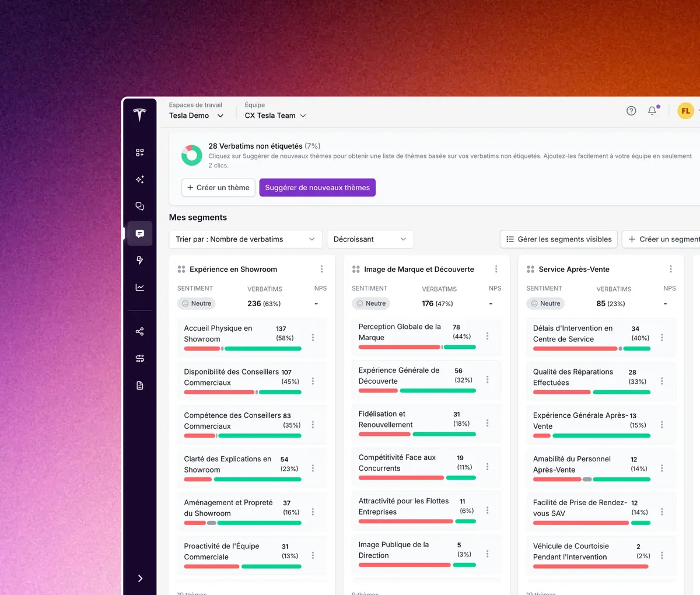Image resolution: width=700 pixels, height=595 pixels.
Task: Open options for Expérience Générale Après-Vente
Action: click(661, 425)
